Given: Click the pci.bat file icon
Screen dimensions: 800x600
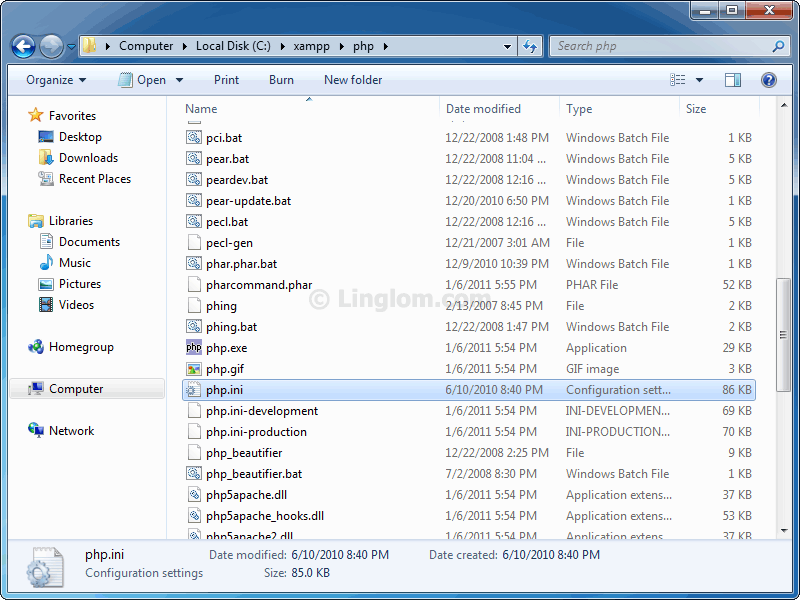Looking at the screenshot, I should (194, 138).
